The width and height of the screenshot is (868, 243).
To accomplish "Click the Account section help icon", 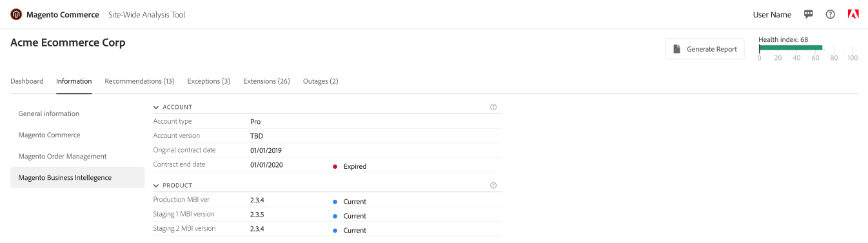I will pyautogui.click(x=493, y=107).
